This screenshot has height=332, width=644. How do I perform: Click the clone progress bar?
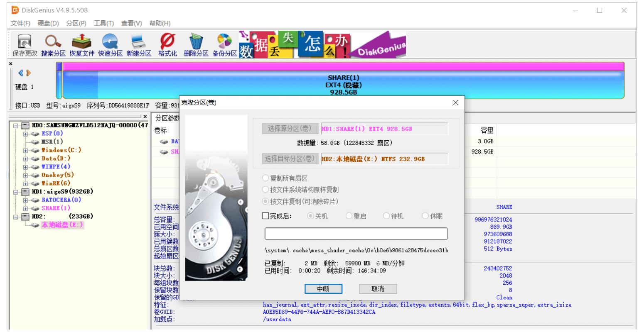coord(356,234)
